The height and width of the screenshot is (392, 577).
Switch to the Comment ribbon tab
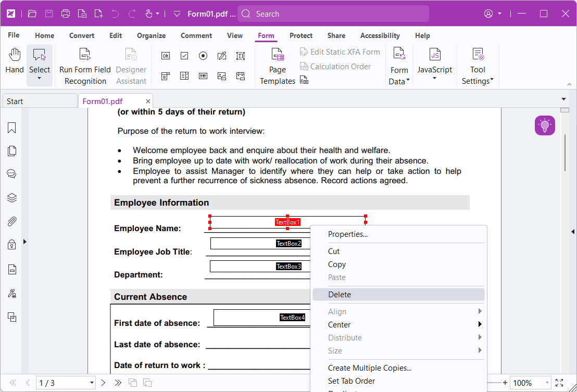(x=196, y=35)
